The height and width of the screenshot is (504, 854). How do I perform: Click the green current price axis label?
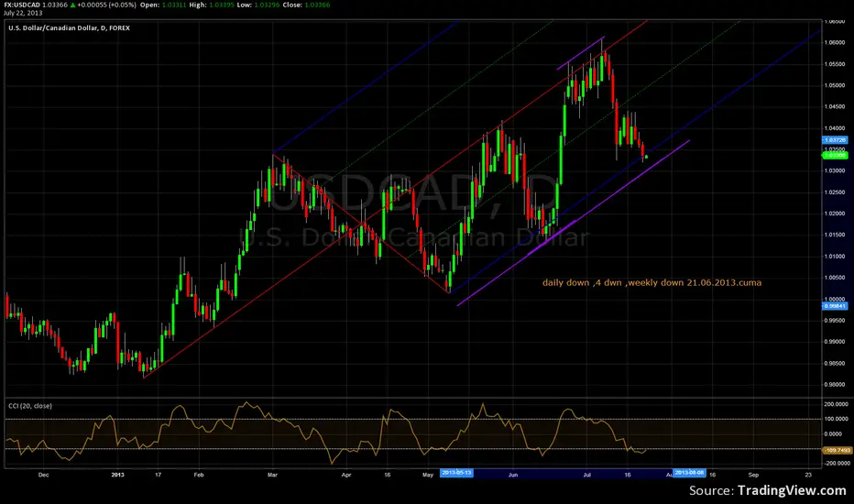835,155
